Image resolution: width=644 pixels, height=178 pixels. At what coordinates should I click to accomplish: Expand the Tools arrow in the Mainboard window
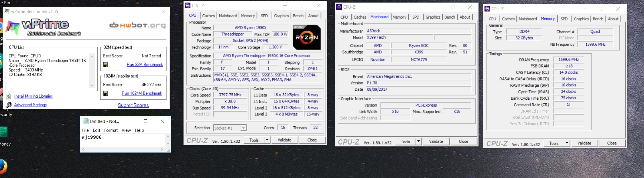point(418,142)
